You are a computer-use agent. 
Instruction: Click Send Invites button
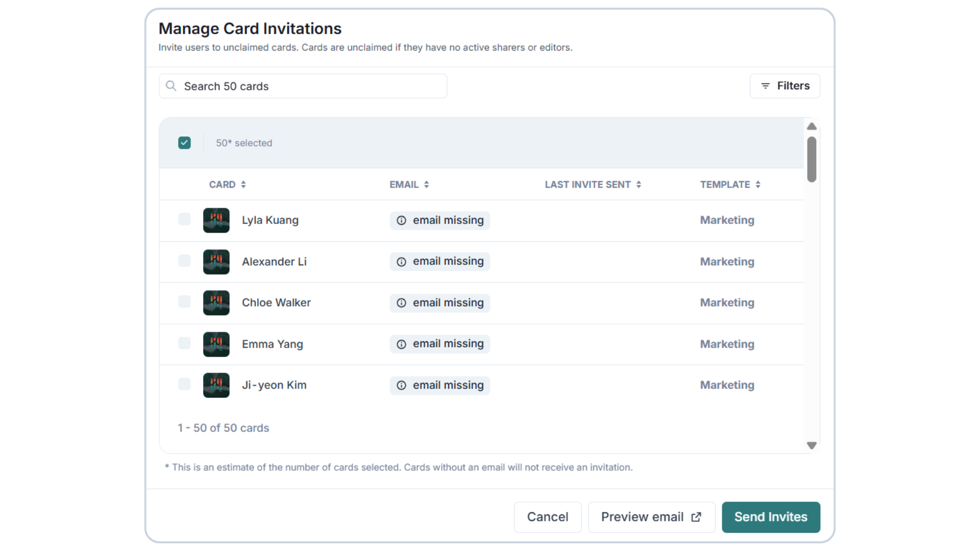[x=771, y=517]
